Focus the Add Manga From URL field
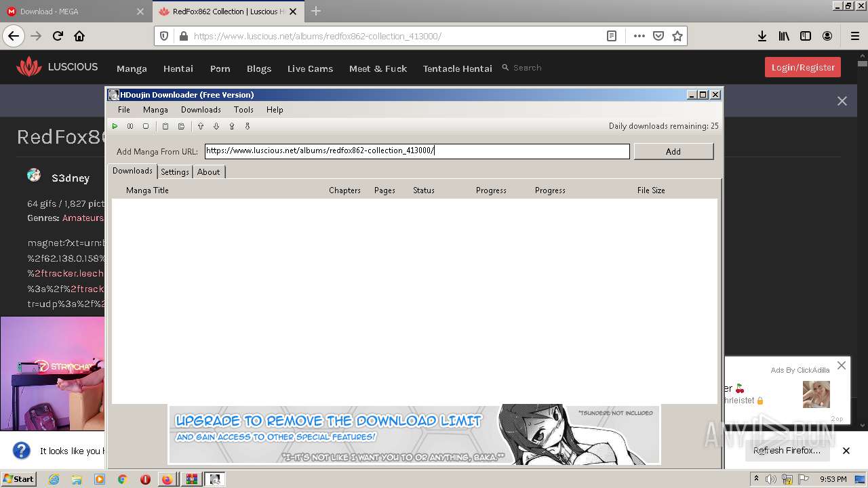Viewport: 868px width, 488px height. click(417, 151)
